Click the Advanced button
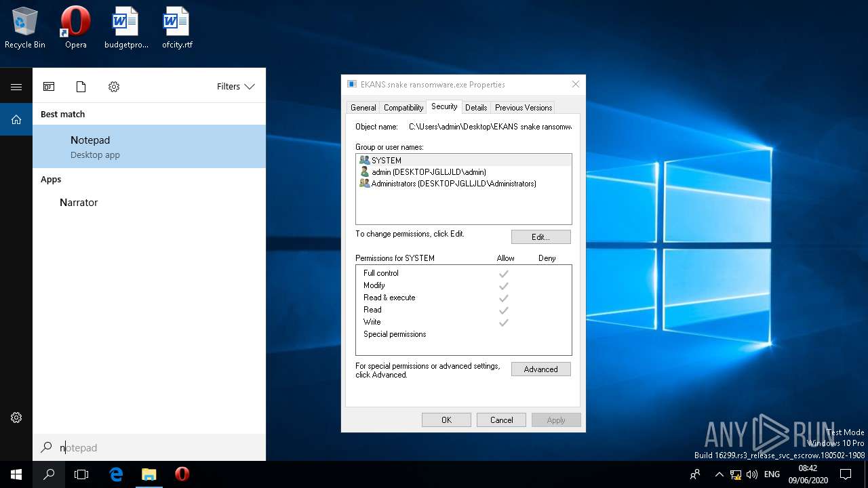 pos(540,369)
